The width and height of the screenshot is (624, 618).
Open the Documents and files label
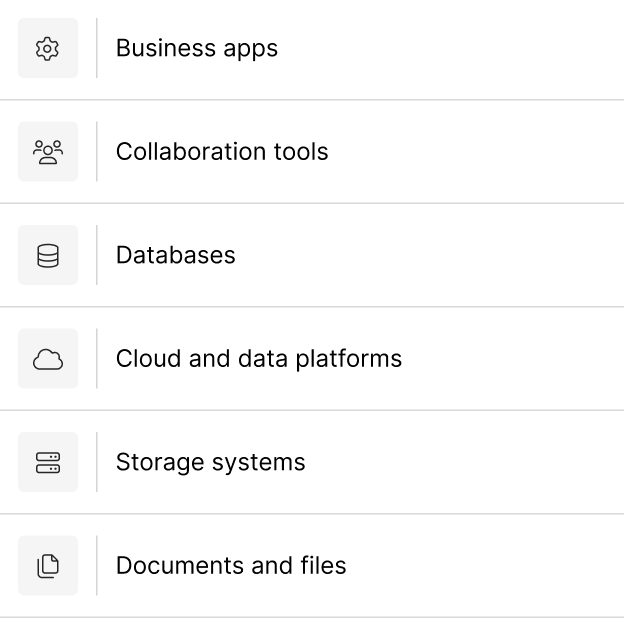pyautogui.click(x=231, y=565)
